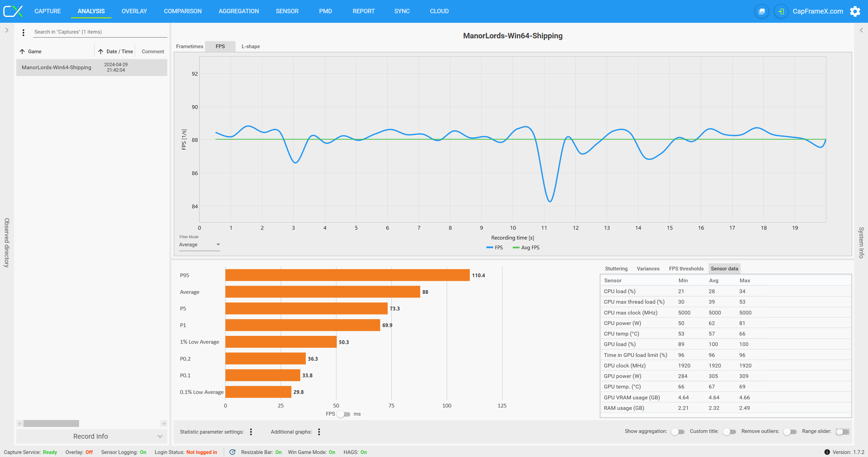This screenshot has height=457, width=868.
Task: Toggle the Range slider switch
Action: [x=843, y=432]
